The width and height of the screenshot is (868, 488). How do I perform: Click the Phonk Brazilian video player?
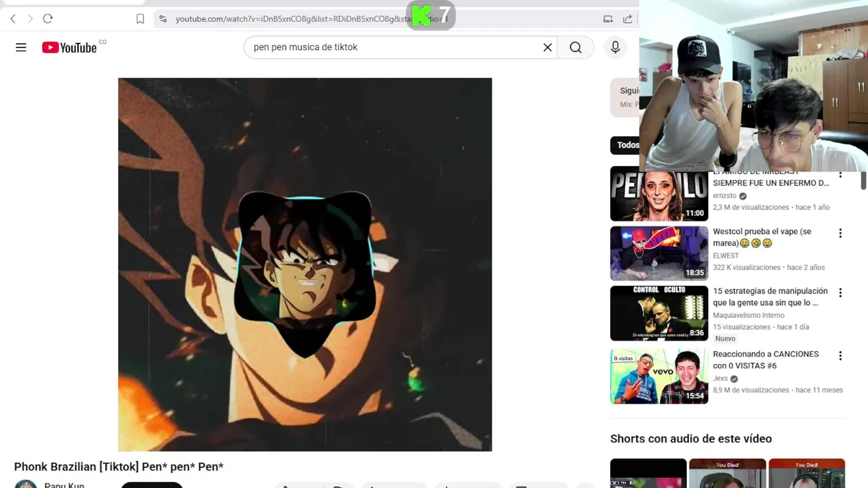point(305,264)
